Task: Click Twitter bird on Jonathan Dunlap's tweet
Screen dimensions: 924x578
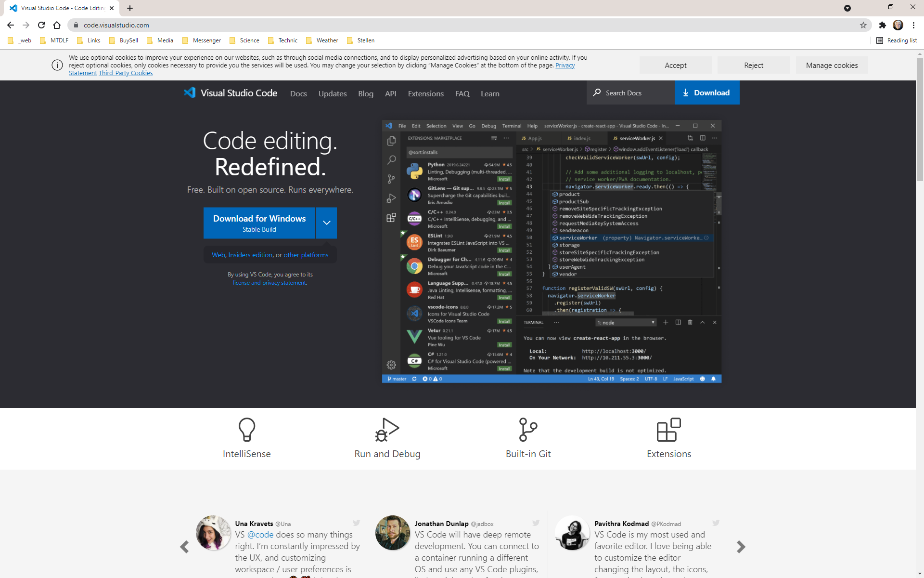Action: [536, 523]
